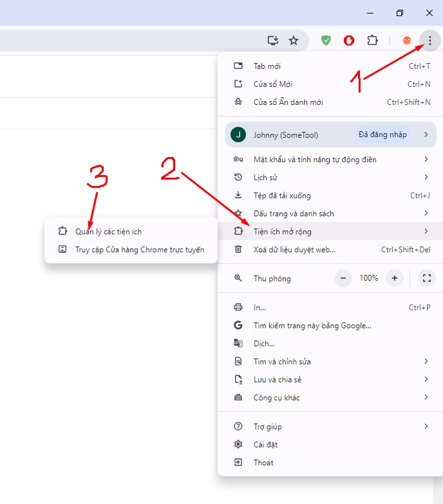Expand Dấu trang và danh sách submenu

point(331,213)
